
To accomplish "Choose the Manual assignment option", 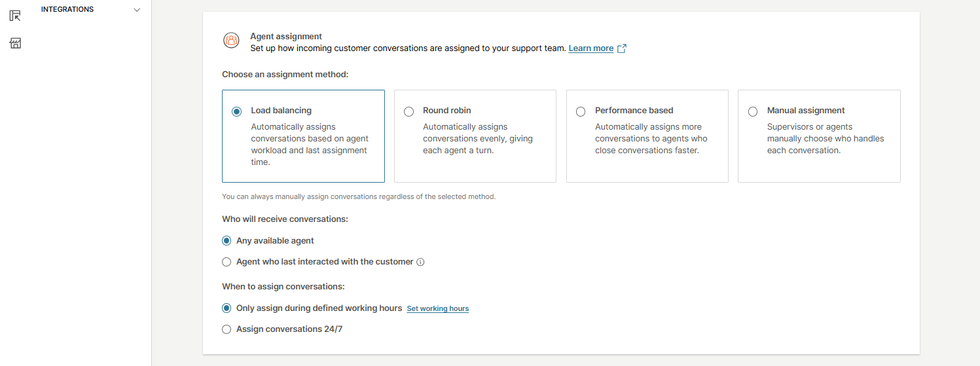I will coord(753,111).
